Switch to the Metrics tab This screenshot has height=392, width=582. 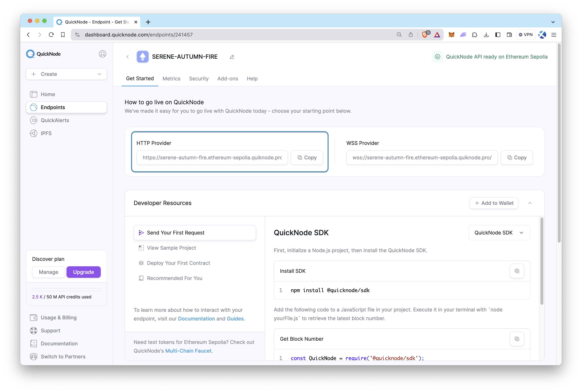[x=171, y=78]
